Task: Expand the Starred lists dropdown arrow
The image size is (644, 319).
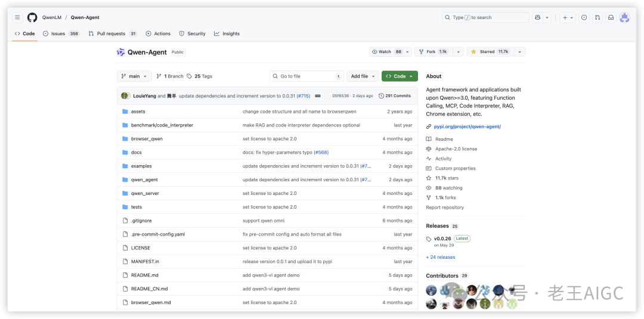Action: 520,52
